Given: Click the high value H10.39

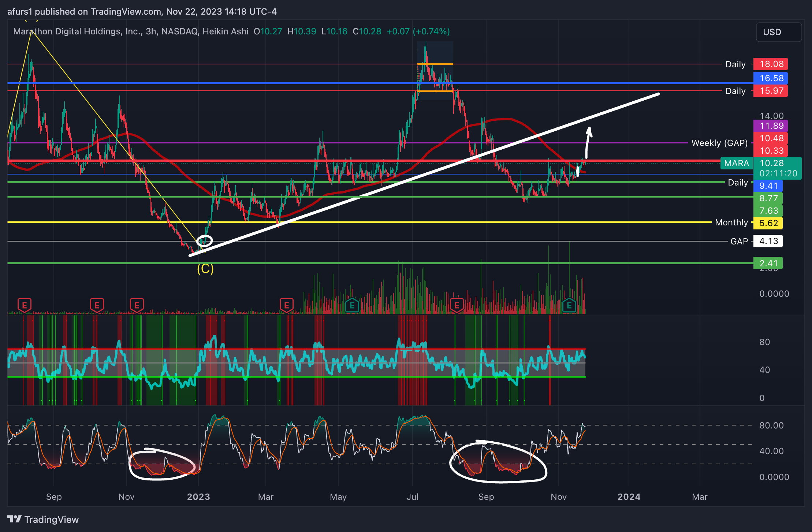Looking at the screenshot, I should coord(302,31).
